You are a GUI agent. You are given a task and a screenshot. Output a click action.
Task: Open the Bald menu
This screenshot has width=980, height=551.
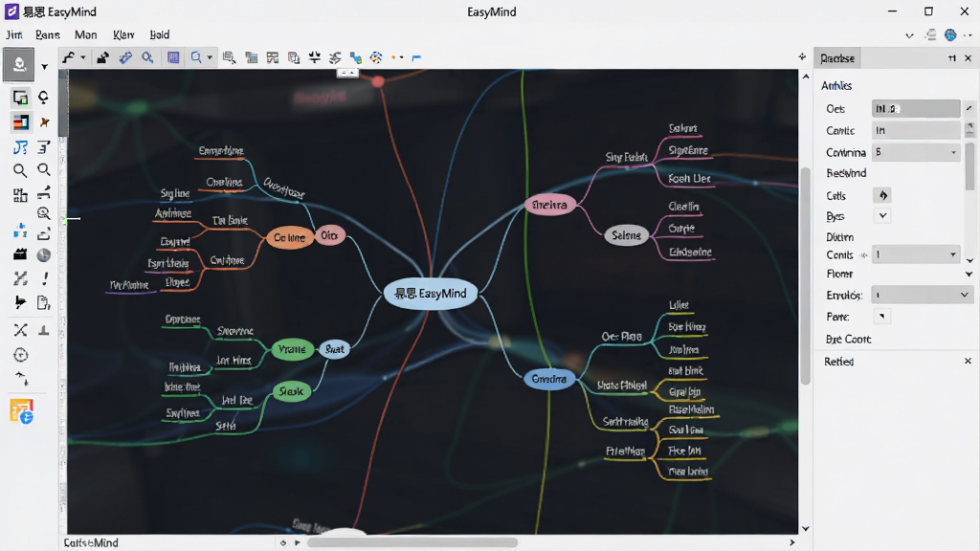[160, 35]
